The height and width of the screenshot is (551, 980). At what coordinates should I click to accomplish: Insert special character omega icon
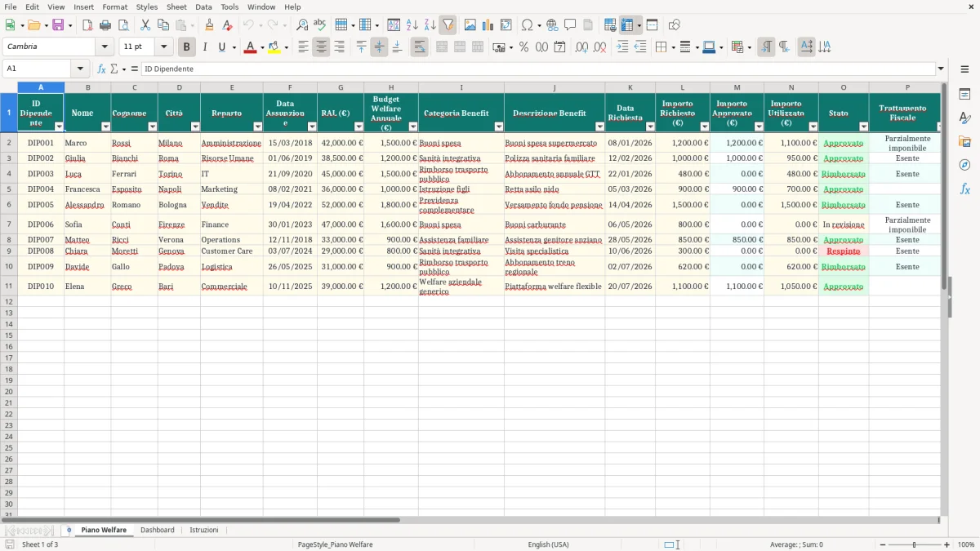pyautogui.click(x=527, y=25)
